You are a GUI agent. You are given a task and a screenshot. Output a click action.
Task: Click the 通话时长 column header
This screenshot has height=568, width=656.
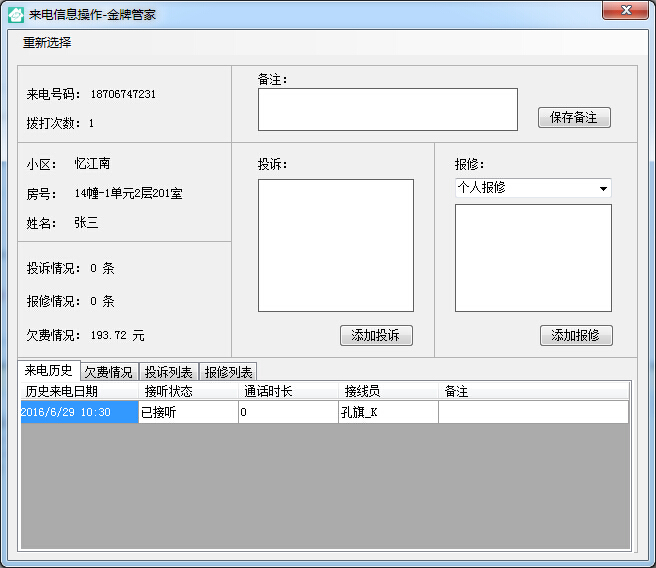click(x=288, y=391)
